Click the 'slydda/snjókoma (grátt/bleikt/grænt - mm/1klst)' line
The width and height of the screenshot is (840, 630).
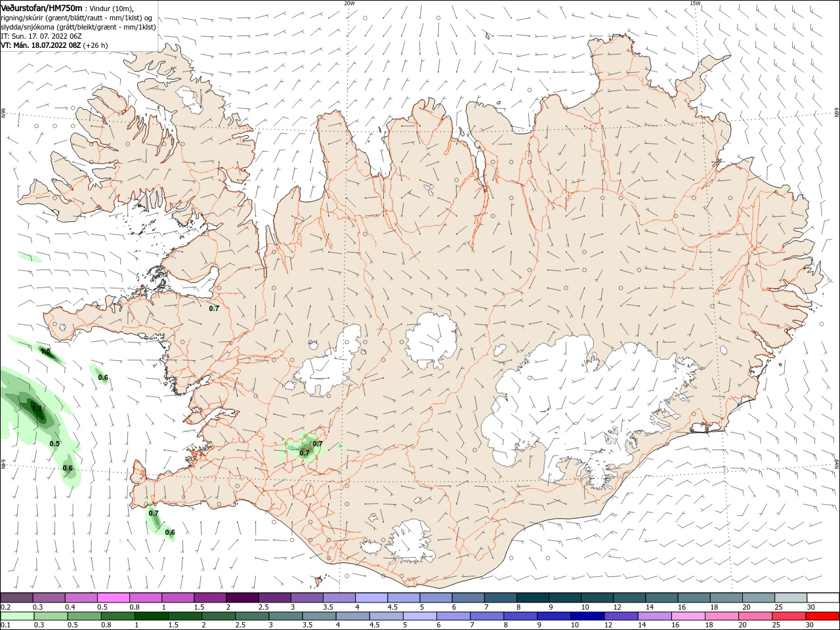tap(78, 27)
